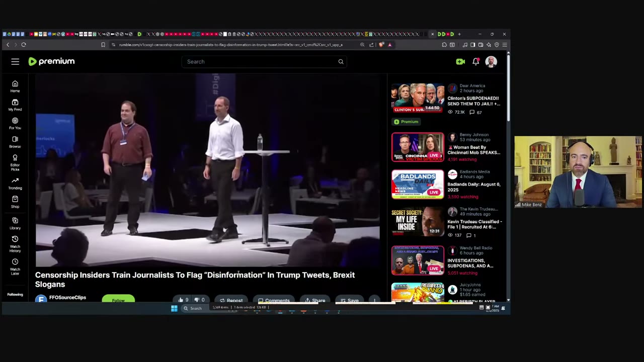Go to Home in sidebar
Viewport: 644px width, 362px height.
pos(15,86)
